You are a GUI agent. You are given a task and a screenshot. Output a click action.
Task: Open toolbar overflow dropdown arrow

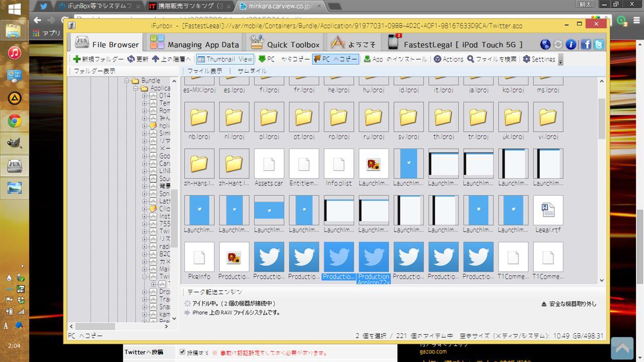click(560, 60)
